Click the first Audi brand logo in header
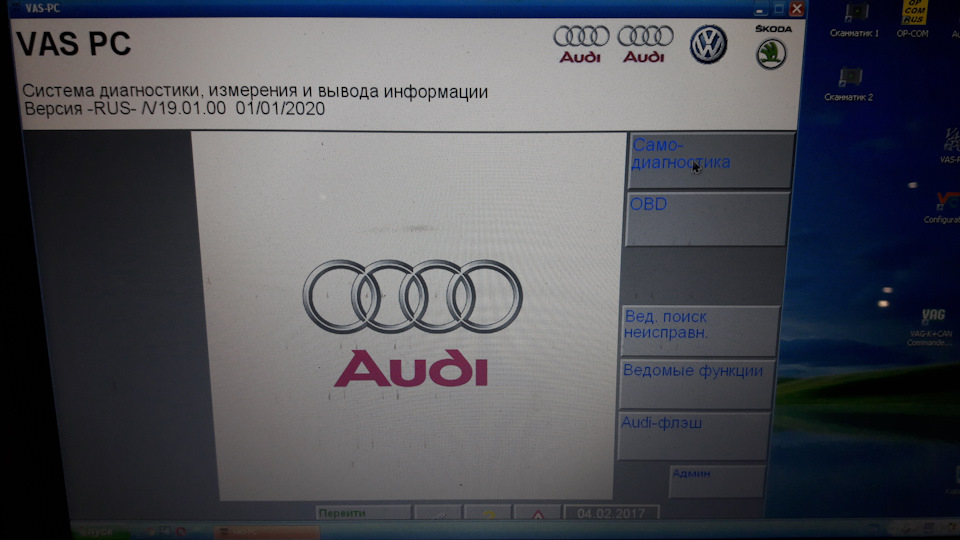 point(580,44)
